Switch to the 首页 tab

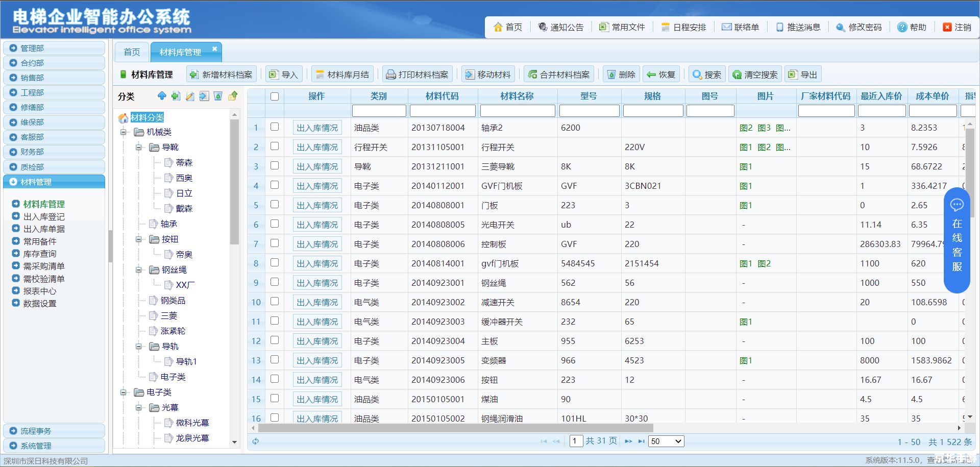[132, 52]
